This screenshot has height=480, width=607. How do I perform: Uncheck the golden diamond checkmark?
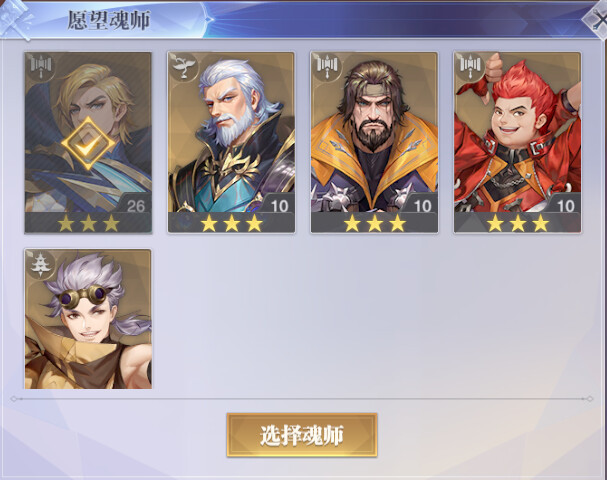88,144
